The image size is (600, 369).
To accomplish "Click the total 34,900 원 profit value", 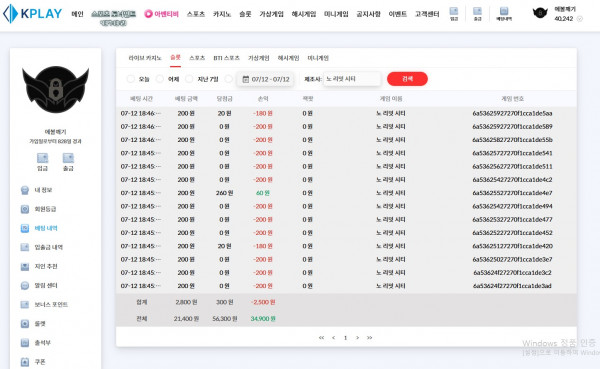I will point(263,318).
